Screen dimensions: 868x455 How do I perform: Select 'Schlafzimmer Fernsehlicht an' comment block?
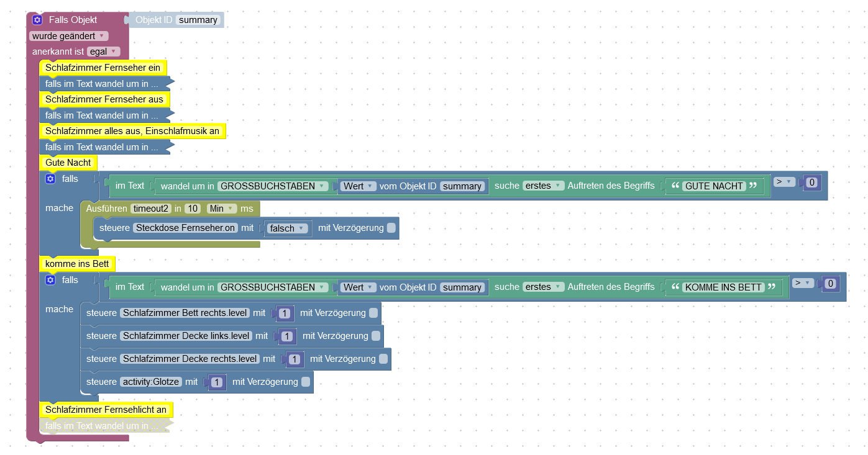click(106, 410)
